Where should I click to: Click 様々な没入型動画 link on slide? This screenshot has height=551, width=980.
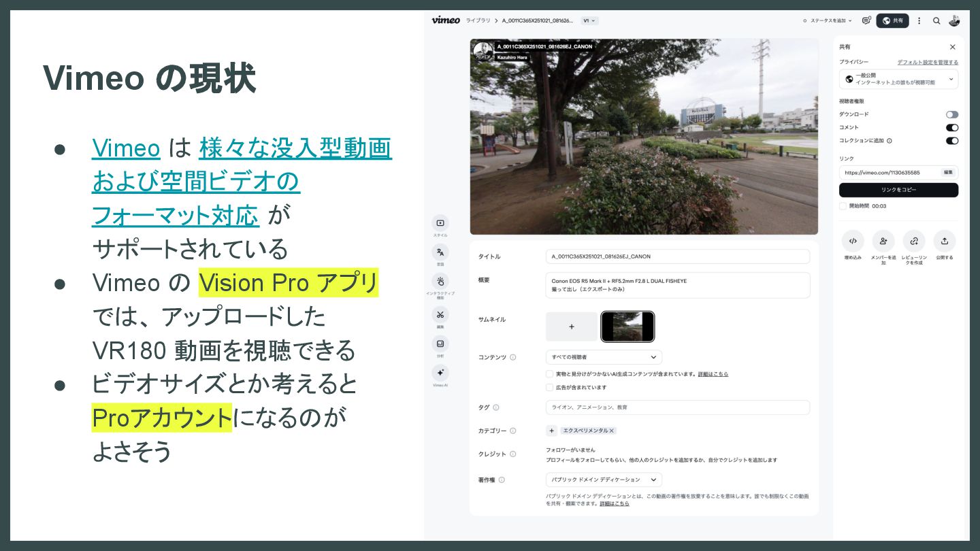(295, 148)
